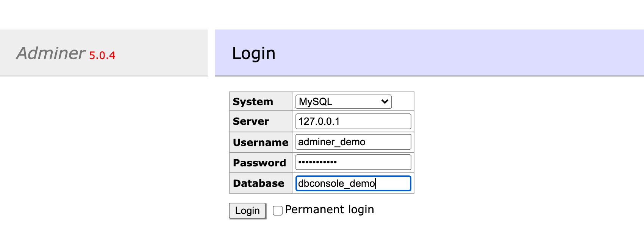Click the Server row label
Viewport: 644px width, 242px height.
click(x=251, y=121)
